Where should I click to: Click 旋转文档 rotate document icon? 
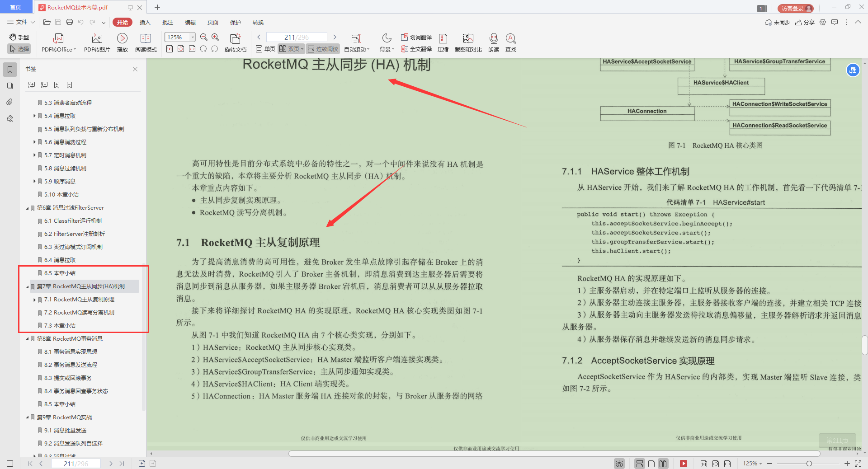click(x=235, y=43)
